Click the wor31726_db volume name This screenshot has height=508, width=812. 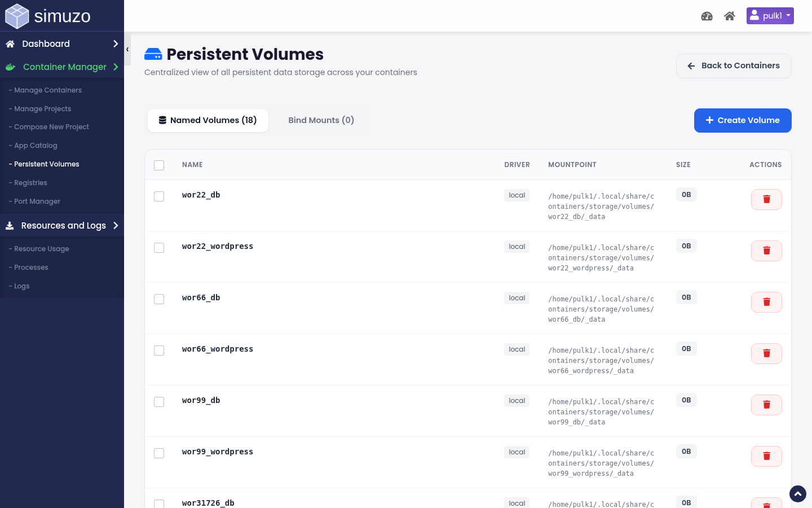coord(208,503)
